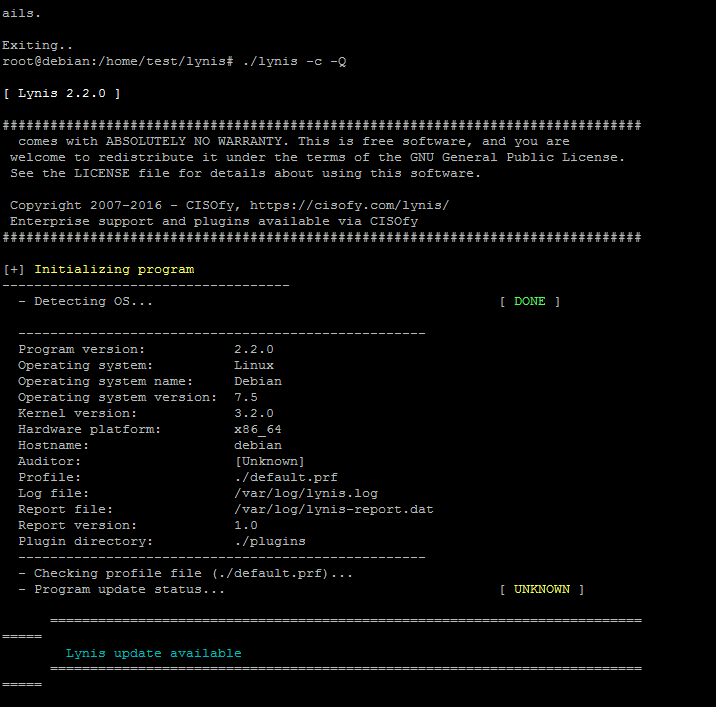Click the hardware value 'x86_64'
Screen dimensions: 716x707
[258, 429]
